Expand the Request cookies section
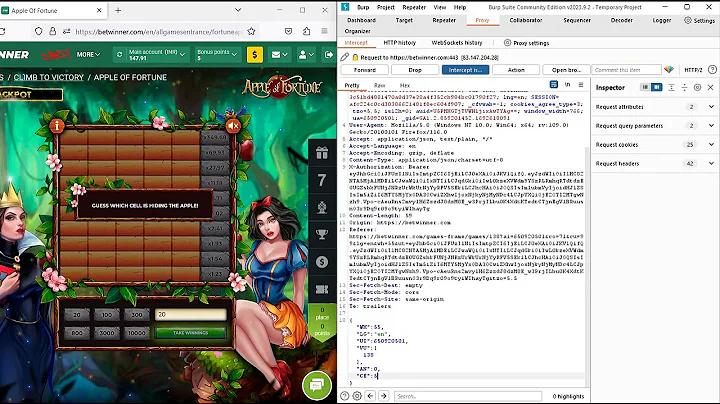This screenshot has height=404, width=720. 655,145
